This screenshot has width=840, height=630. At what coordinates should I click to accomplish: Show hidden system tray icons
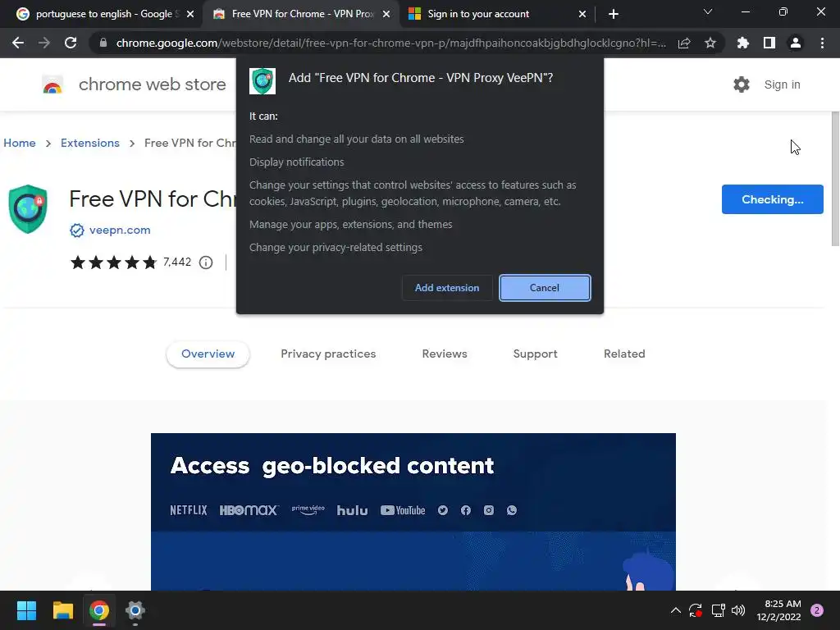tap(676, 610)
